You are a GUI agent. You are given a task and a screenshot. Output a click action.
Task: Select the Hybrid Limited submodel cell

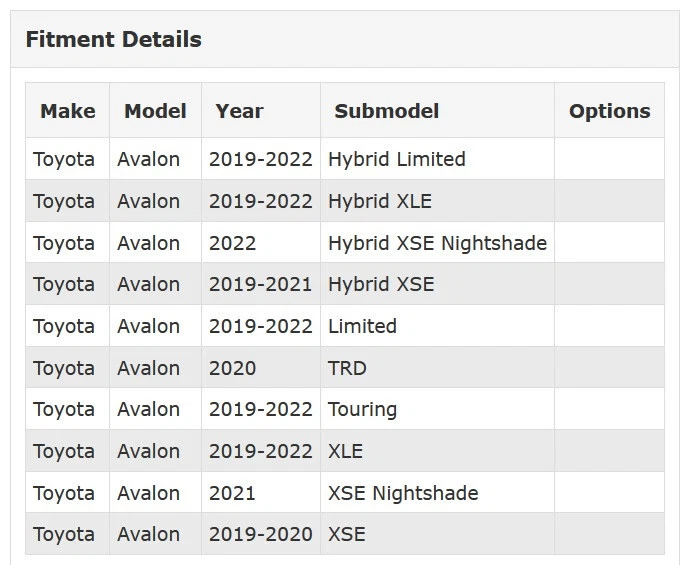[x=396, y=159]
